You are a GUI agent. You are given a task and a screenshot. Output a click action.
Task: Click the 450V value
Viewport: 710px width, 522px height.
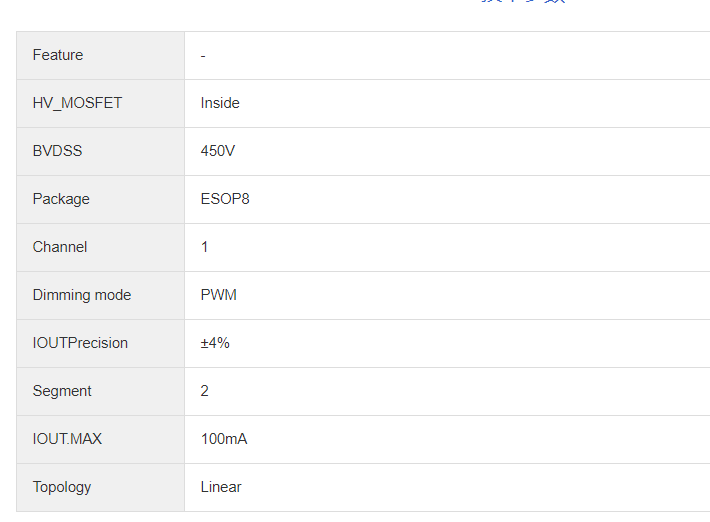point(218,151)
